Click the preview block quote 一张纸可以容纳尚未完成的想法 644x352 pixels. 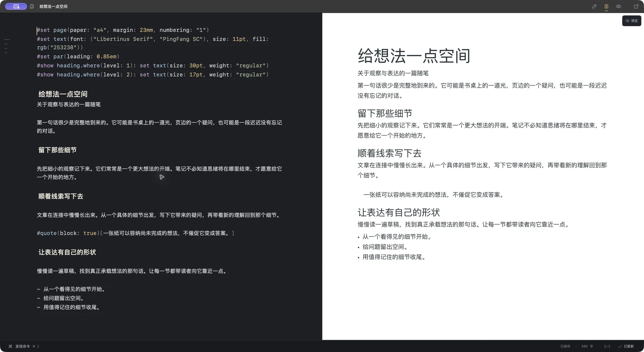coord(434,195)
